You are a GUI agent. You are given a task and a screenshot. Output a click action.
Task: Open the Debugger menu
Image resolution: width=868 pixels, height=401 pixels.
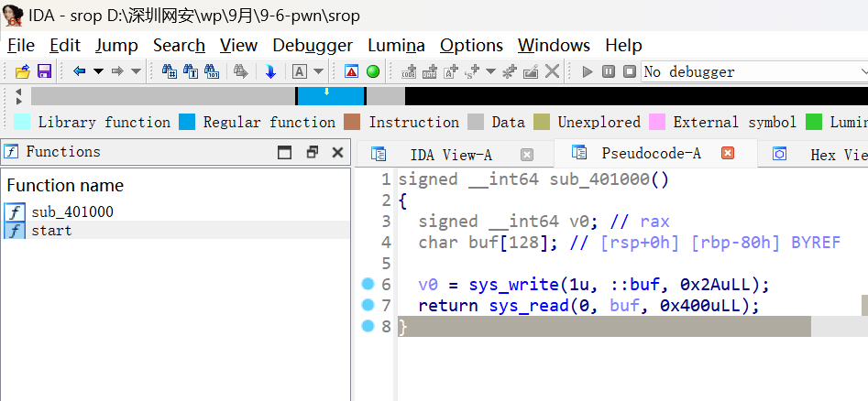tap(312, 45)
